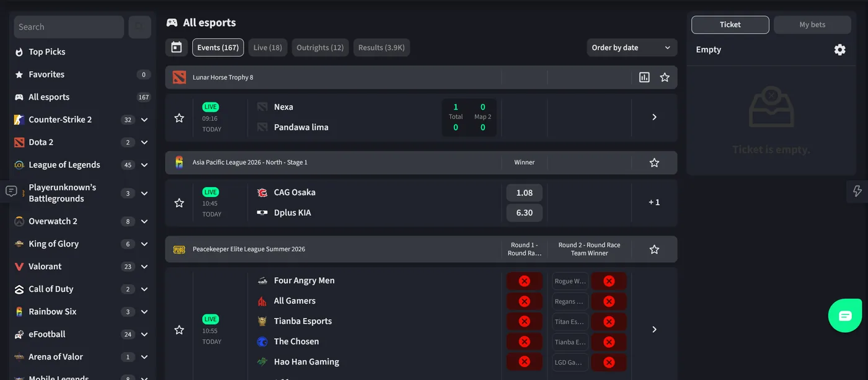Click the message panel icon on left edge
Viewport: 868px width, 380px height.
pyautogui.click(x=11, y=191)
